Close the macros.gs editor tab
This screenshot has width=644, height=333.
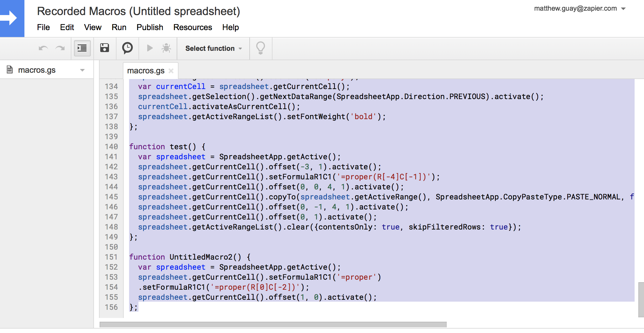171,71
